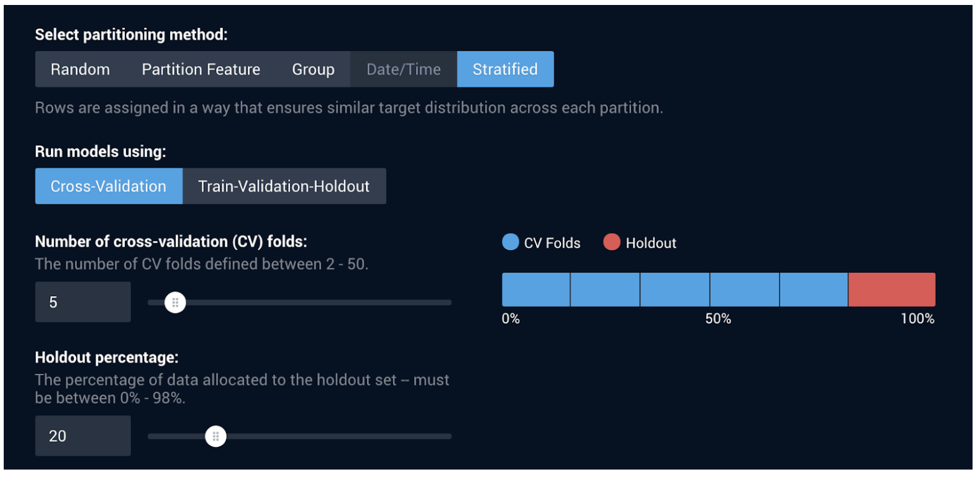This screenshot has height=477, width=980.
Task: Select the Random partitioning method
Action: pos(80,69)
